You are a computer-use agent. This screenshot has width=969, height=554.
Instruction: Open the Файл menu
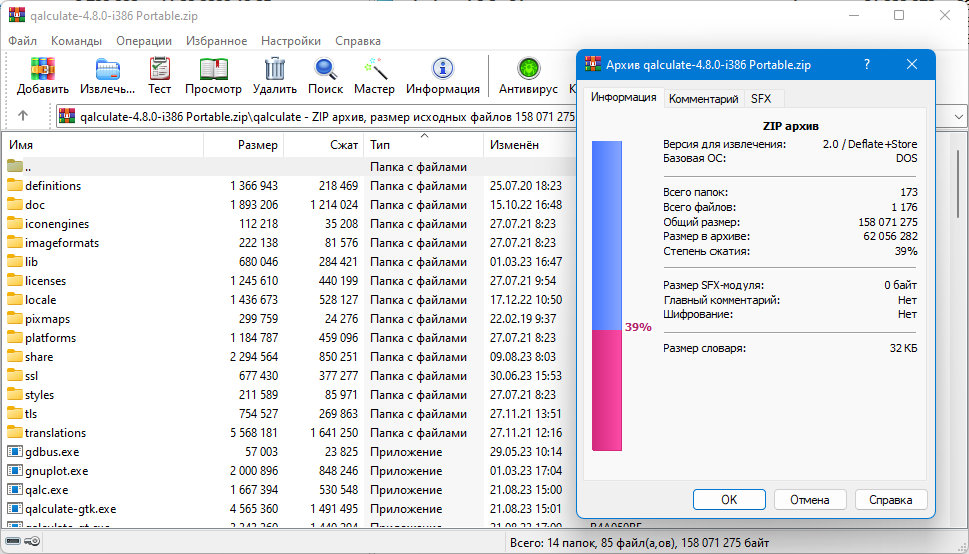[22, 41]
